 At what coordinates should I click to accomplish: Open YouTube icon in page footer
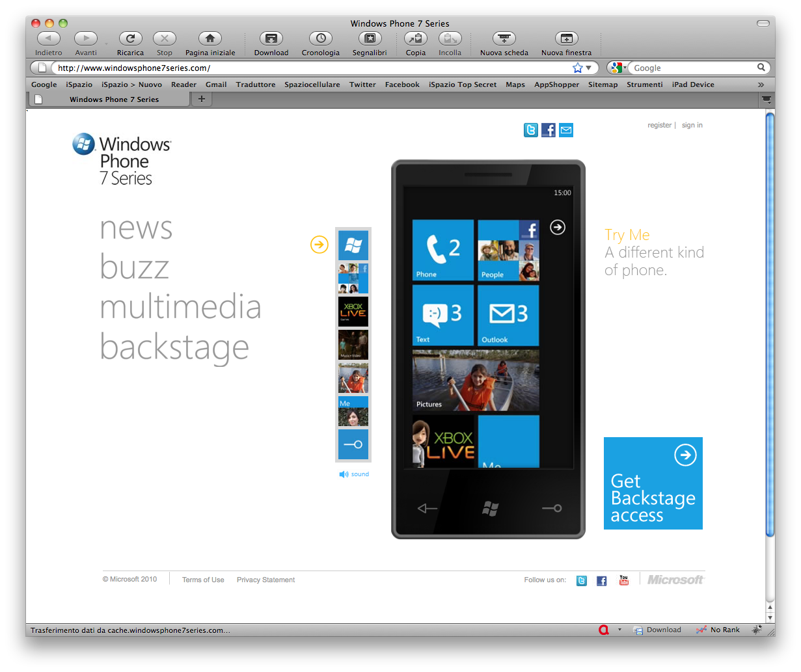click(x=623, y=580)
